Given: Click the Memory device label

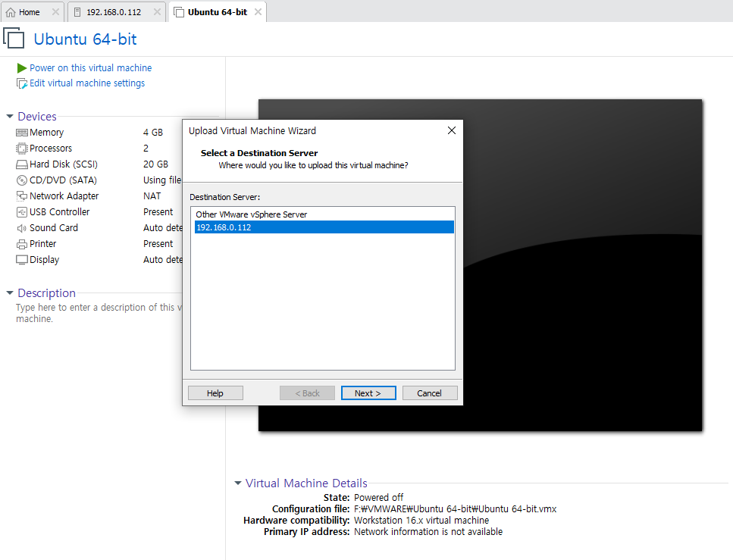Looking at the screenshot, I should (x=46, y=133).
